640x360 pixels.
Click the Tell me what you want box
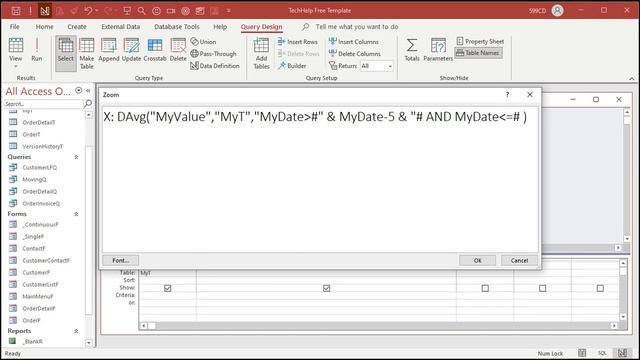[x=357, y=27]
